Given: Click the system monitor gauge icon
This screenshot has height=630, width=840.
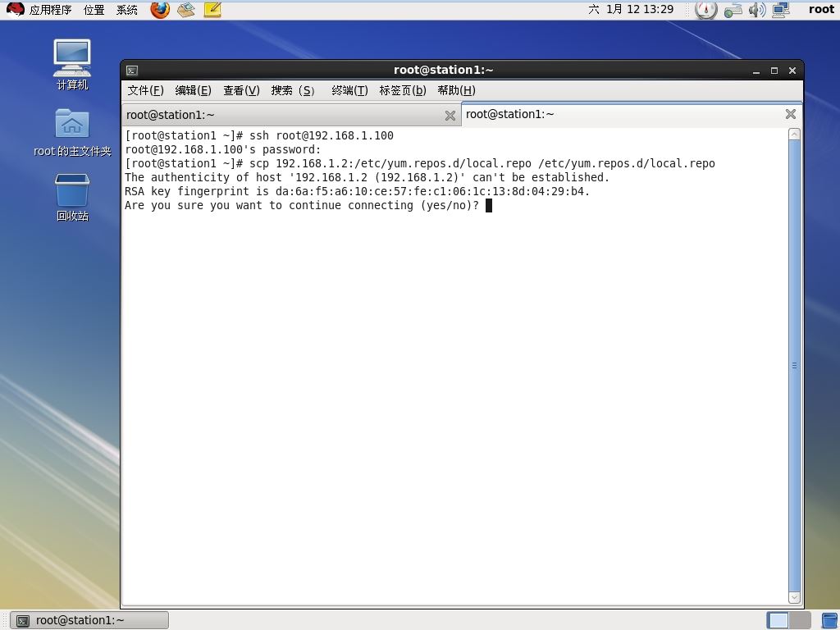Looking at the screenshot, I should tap(705, 10).
